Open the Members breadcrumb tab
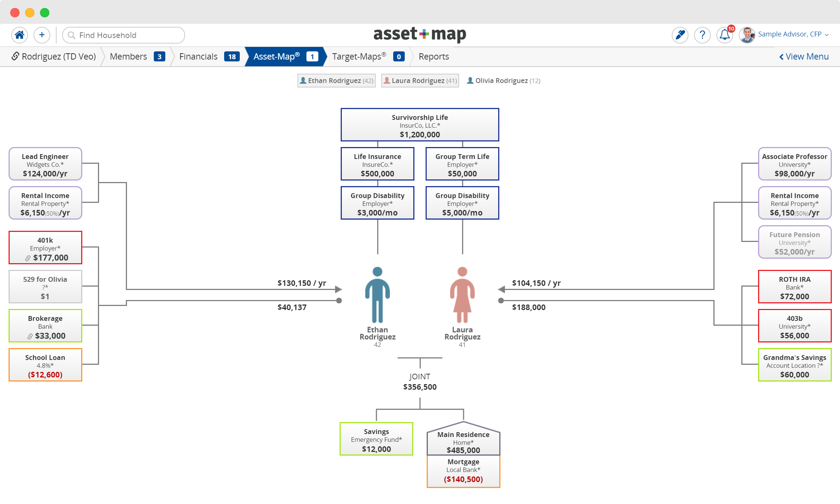This screenshot has width=840, height=504. point(128,57)
